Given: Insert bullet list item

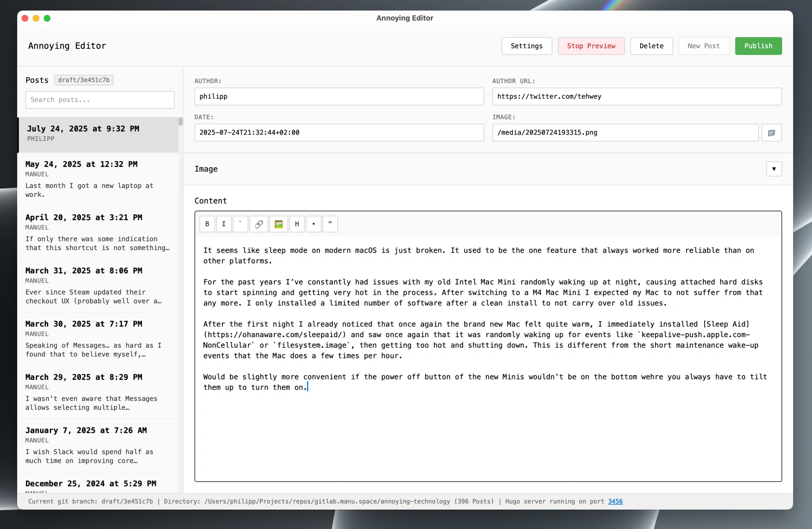Looking at the screenshot, I should point(314,224).
